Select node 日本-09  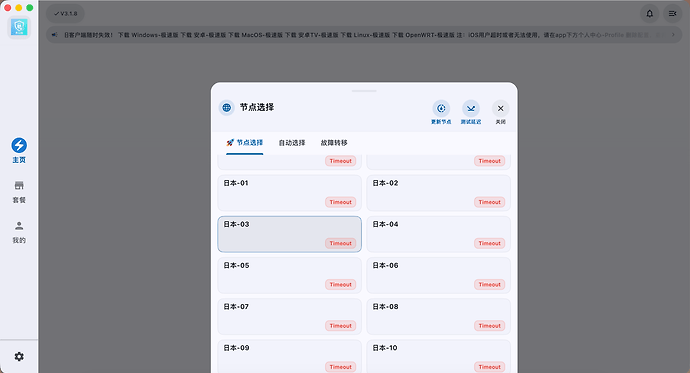coord(290,357)
